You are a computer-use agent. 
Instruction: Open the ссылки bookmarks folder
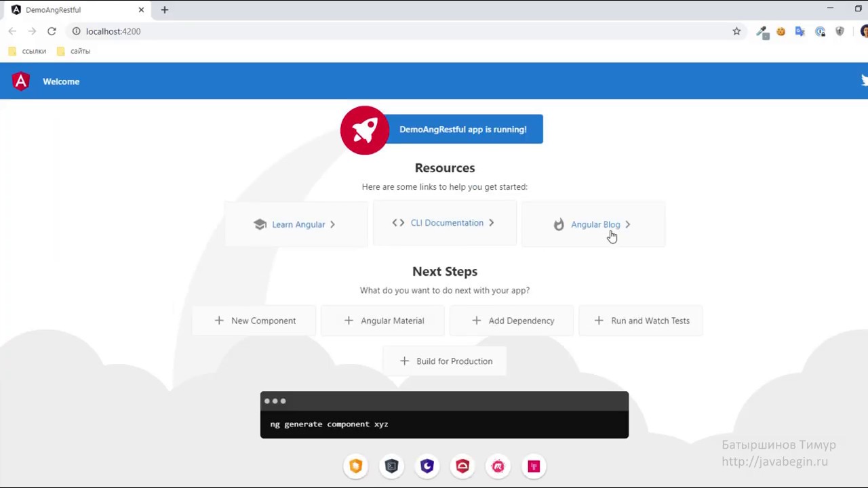pos(28,51)
